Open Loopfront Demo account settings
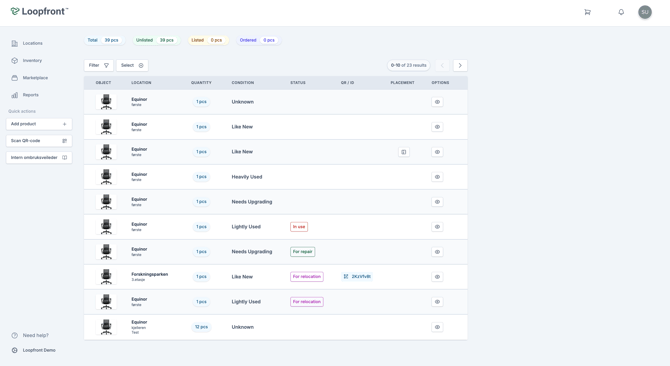 coord(34,350)
